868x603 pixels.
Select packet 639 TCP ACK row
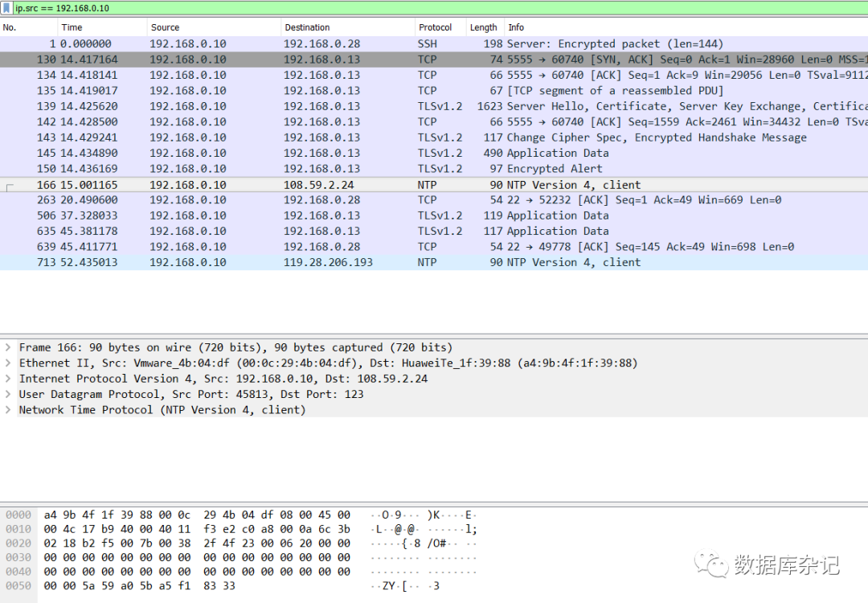(x=434, y=246)
